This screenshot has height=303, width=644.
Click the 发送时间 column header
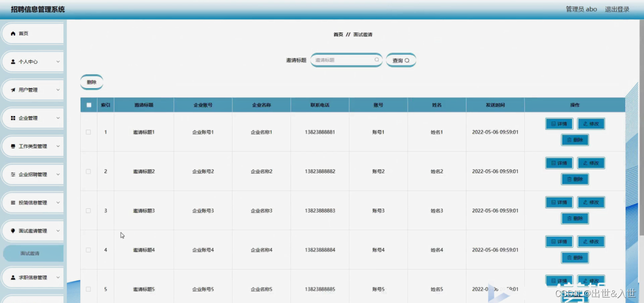tap(495, 105)
